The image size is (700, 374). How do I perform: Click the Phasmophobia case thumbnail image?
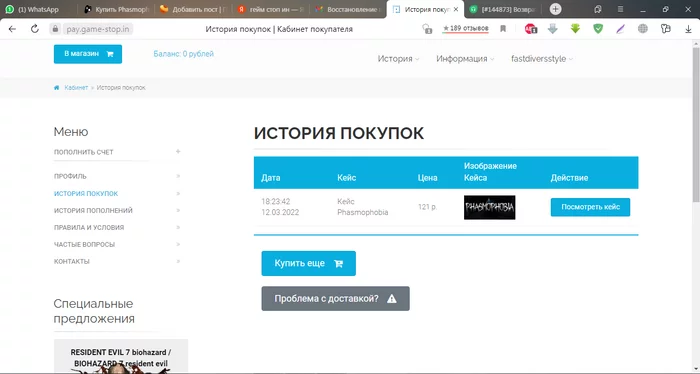coord(489,208)
